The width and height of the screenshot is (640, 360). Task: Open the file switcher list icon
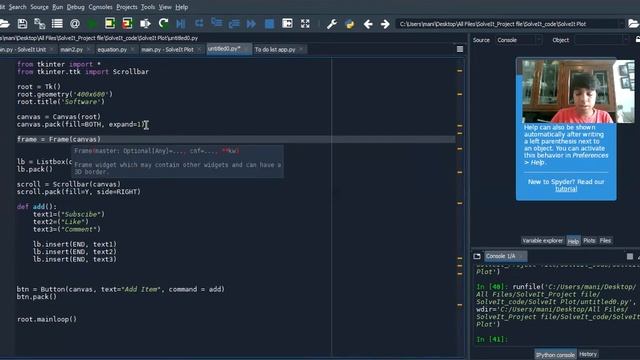pyautogui.click(x=57, y=24)
